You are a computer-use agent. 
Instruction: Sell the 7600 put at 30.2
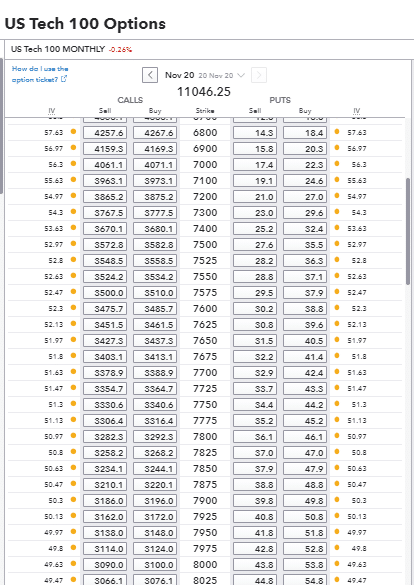coord(255,309)
